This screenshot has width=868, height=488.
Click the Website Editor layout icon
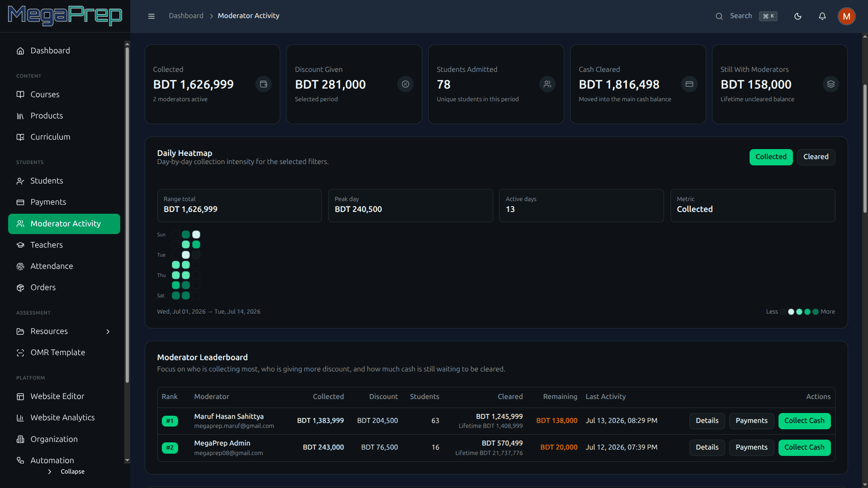pyautogui.click(x=20, y=397)
